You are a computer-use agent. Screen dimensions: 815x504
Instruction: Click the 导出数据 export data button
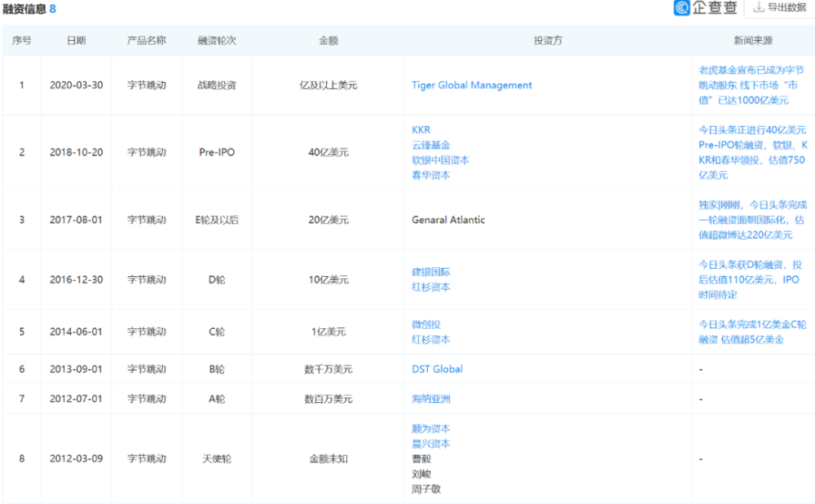780,8
